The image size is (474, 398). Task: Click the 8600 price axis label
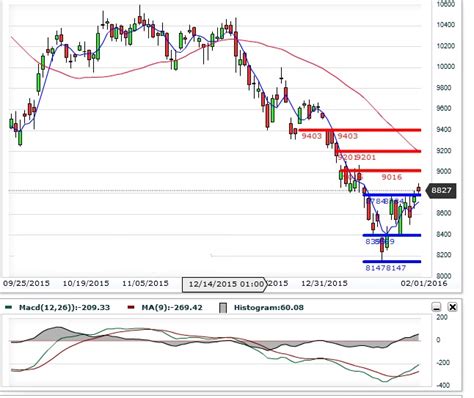point(445,213)
